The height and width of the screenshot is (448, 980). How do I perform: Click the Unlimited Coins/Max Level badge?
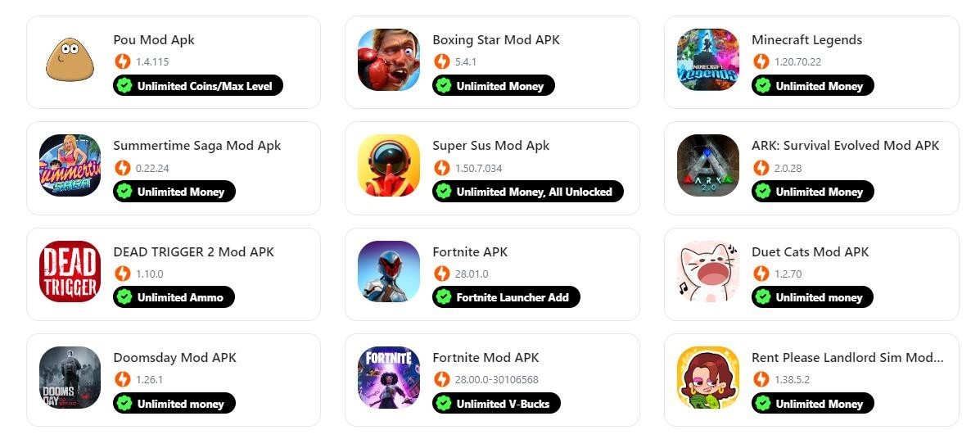tap(198, 86)
